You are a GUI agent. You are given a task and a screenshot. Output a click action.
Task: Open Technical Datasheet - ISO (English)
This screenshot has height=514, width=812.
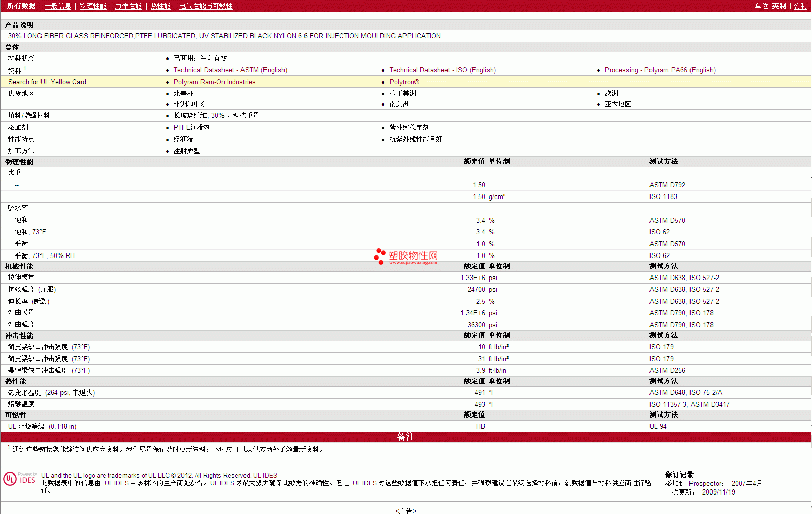[x=442, y=70]
